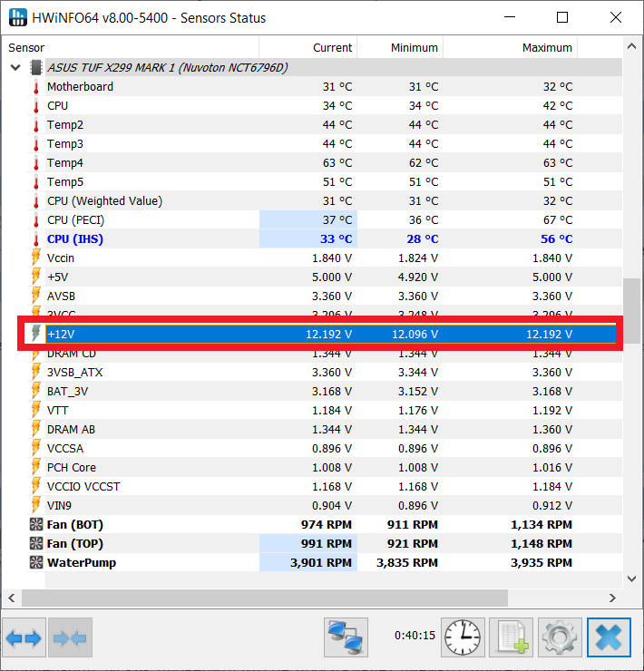
Task: Click the Current column header
Action: (308, 47)
